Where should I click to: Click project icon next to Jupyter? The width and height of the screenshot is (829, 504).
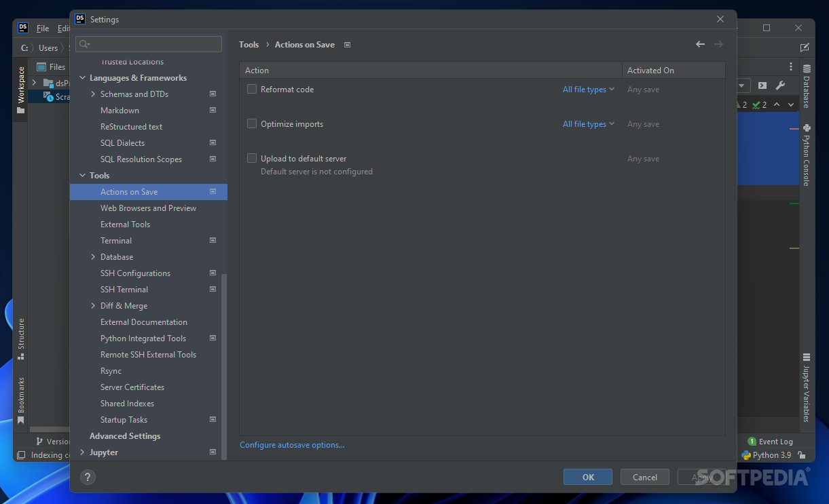[x=213, y=452]
